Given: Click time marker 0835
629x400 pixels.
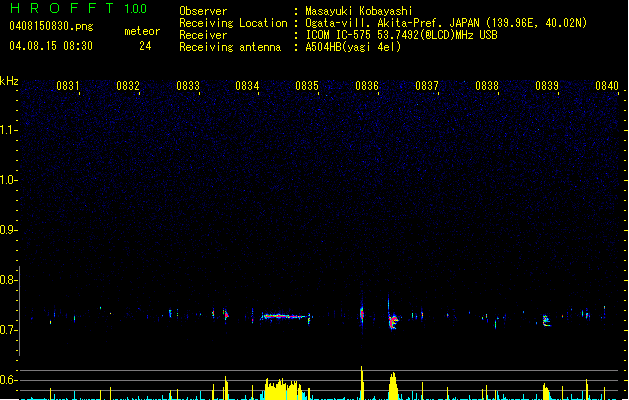Looking at the screenshot, I should coord(307,86).
